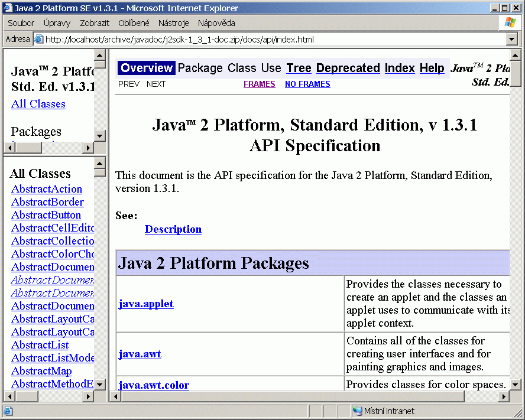Click the horizontal scrollbar thumb in the class list frame
The width and height of the screenshot is (525, 420).
(x=27, y=396)
